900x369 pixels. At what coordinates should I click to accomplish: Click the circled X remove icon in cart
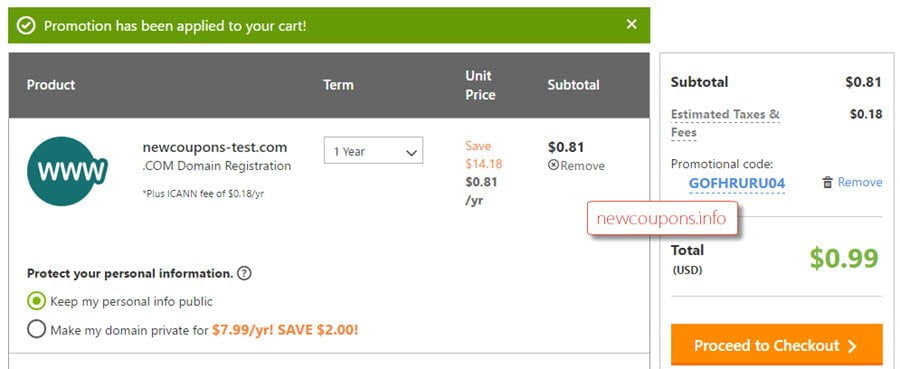coord(553,165)
